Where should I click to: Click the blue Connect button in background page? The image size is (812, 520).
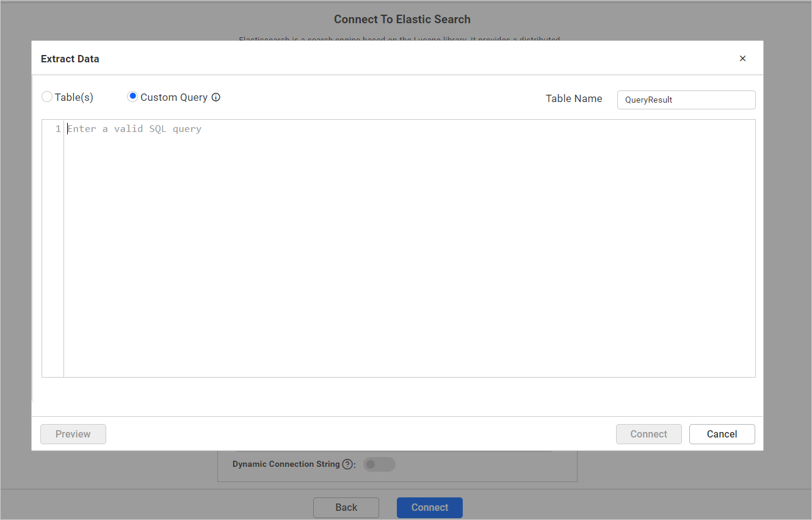coord(430,507)
